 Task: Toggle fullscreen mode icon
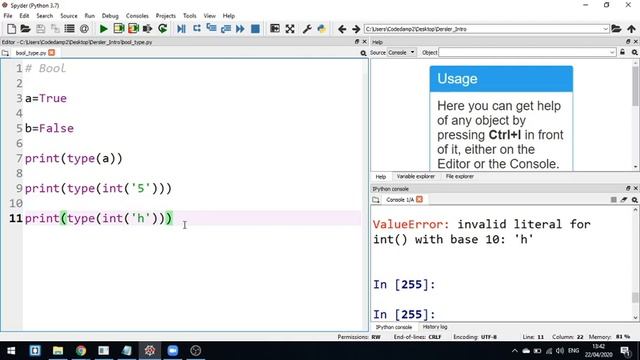(x=290, y=29)
